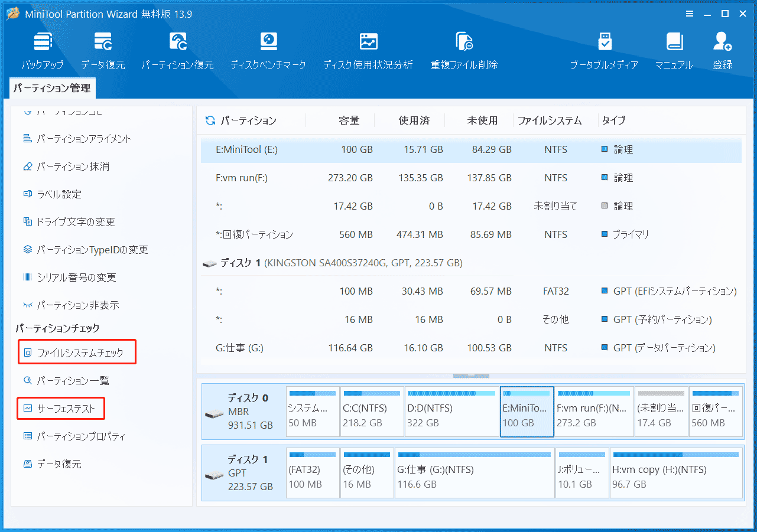Image resolution: width=757 pixels, height=532 pixels.
Task: Select H:vm copy (H:) 96.7 GB block
Action: pyautogui.click(x=677, y=472)
